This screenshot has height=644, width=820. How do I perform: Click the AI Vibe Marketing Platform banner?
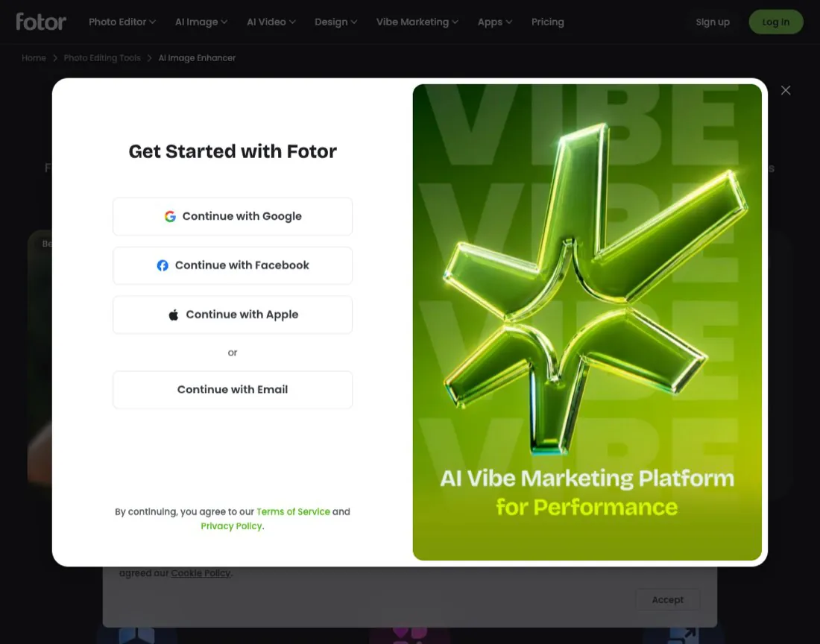pos(587,322)
